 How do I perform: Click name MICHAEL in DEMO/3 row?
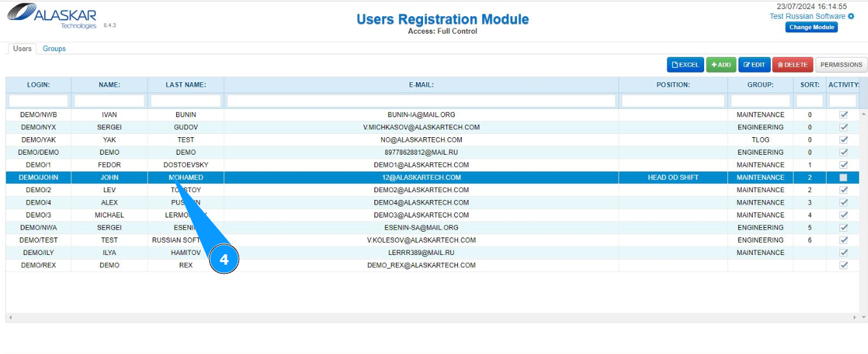pos(109,215)
